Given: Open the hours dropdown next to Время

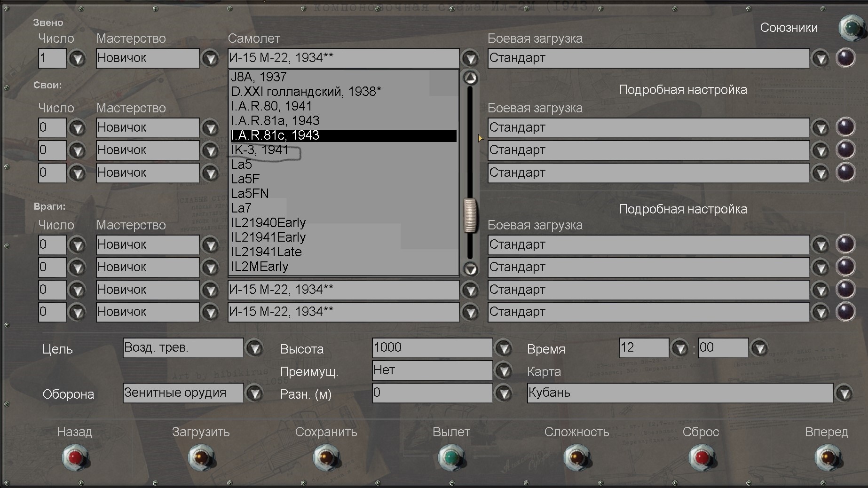Looking at the screenshot, I should tap(680, 348).
